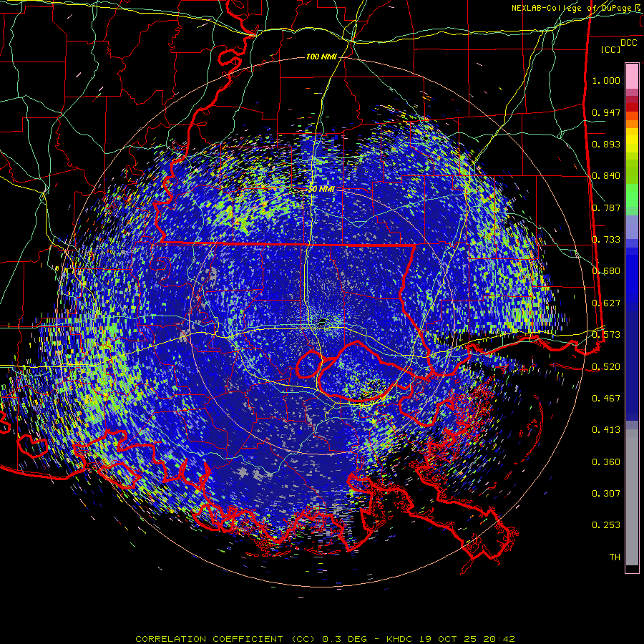The height and width of the screenshot is (644, 644).
Task: Click the DCC product label
Action: pyautogui.click(x=628, y=43)
